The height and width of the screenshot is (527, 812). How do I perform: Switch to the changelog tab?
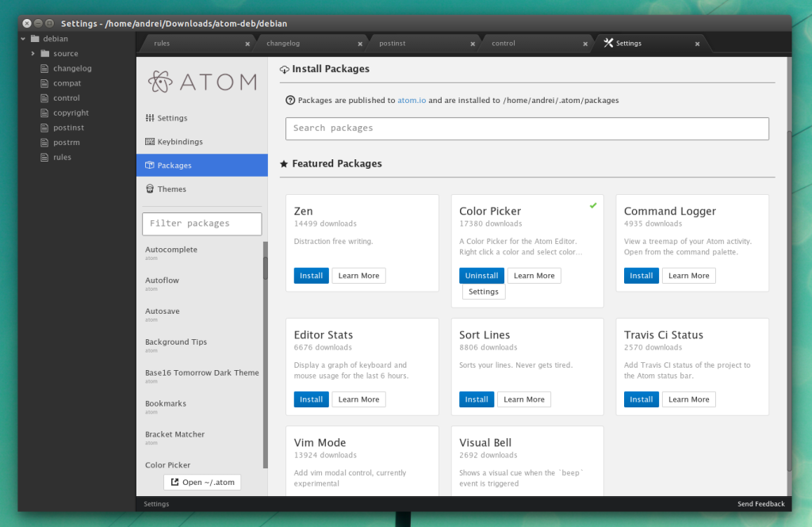(311, 44)
